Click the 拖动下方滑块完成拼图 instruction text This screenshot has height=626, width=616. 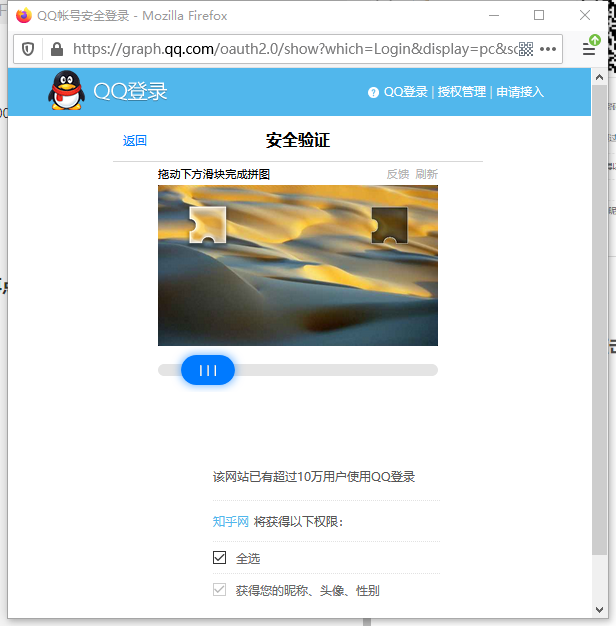[214, 174]
